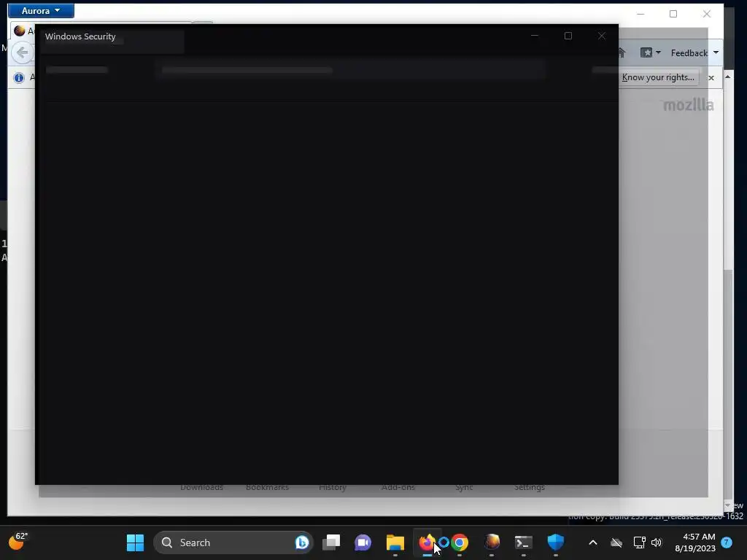Screen dimensions: 747x560
Task: Maximize the Windows Security window
Action: (568, 36)
